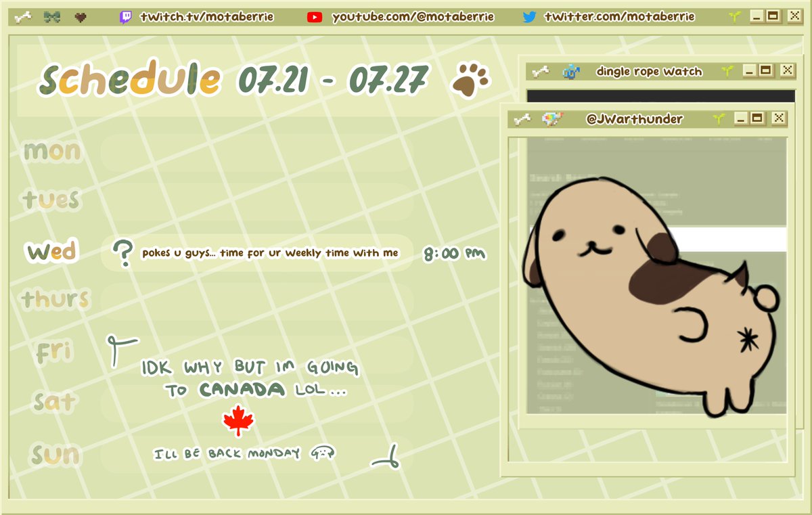This screenshot has width=812, height=515.
Task: Click the blue Twitter bird icon
Action: [530, 17]
